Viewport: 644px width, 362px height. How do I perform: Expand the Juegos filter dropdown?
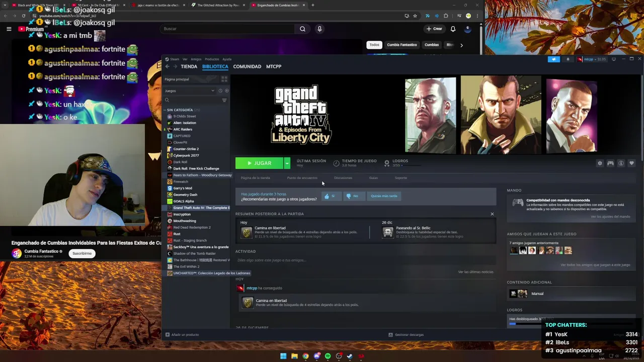tap(190, 90)
